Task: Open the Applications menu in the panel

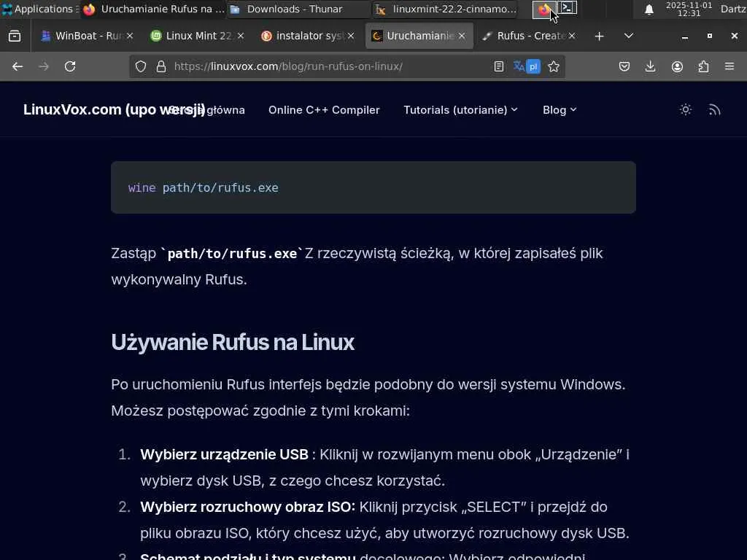Action: (39, 9)
